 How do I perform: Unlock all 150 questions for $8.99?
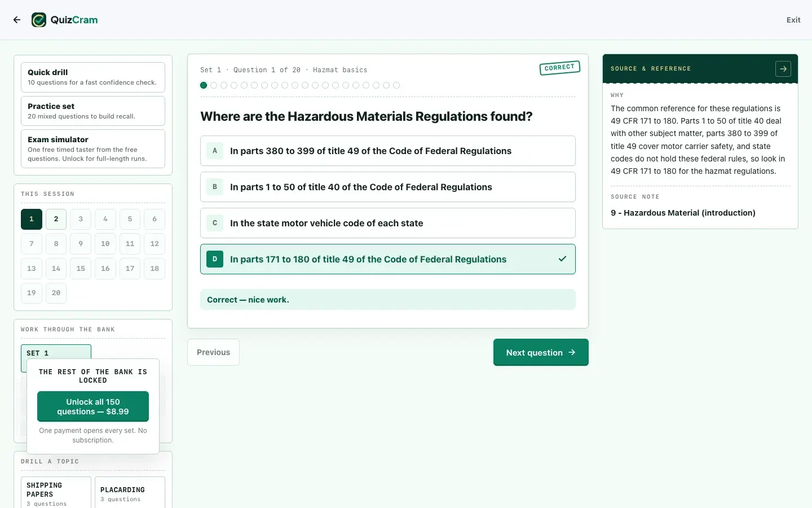(93, 406)
